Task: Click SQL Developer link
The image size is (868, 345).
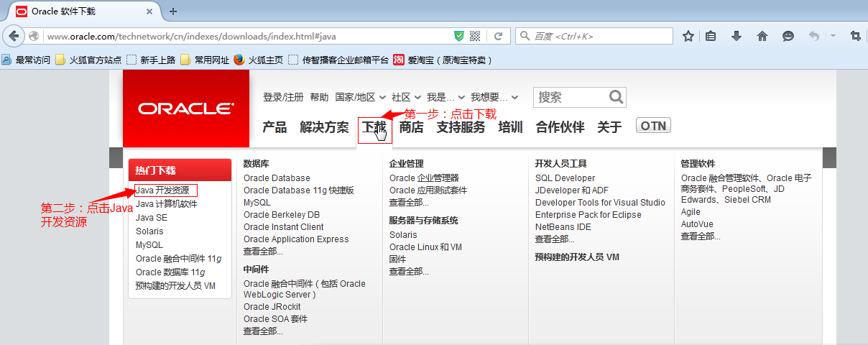Action: pyautogui.click(x=565, y=178)
